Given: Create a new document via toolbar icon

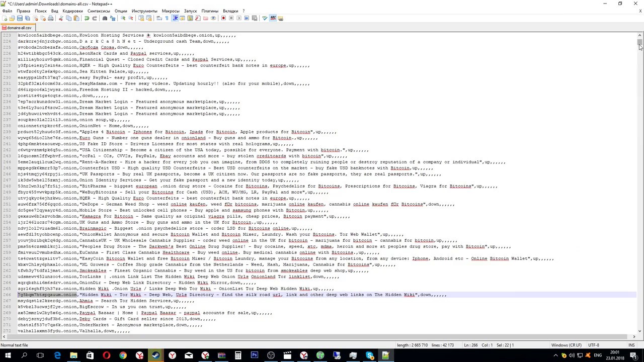Looking at the screenshot, I should pos(5,18).
